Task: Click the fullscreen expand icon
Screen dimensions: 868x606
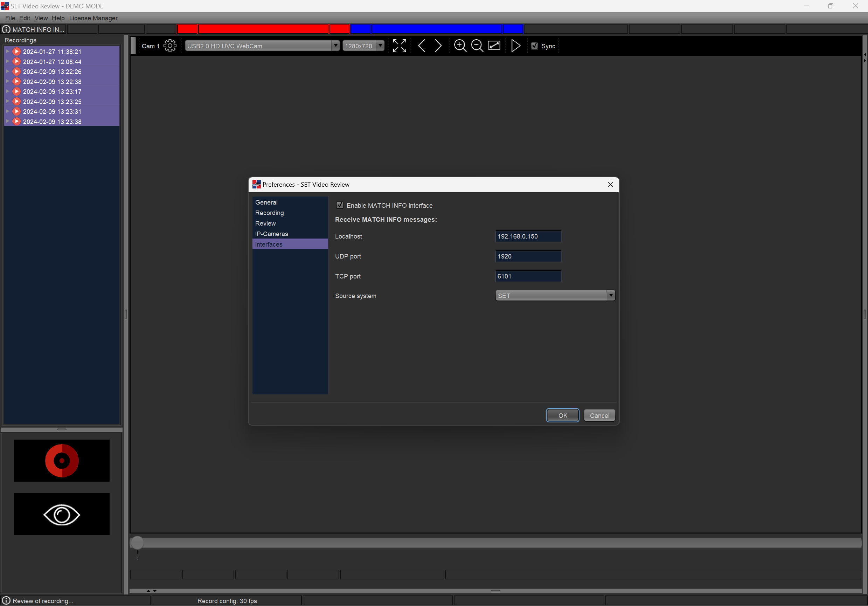Action: pos(399,46)
